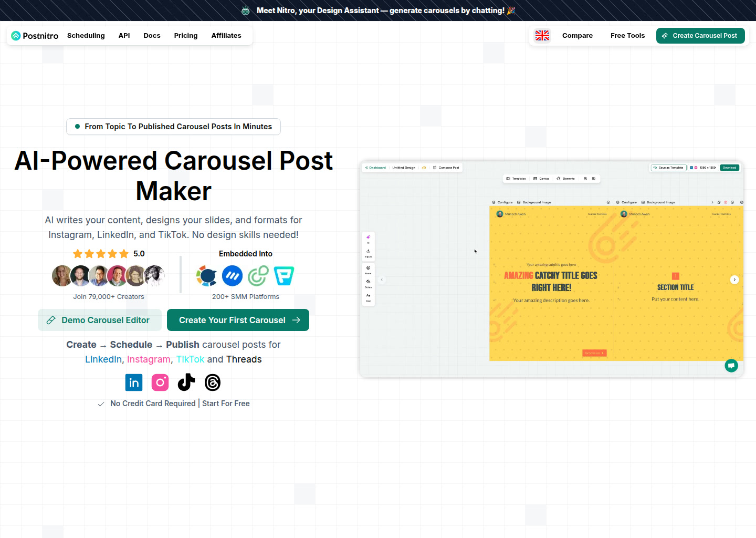
Task: Click the Text tool in editor preview
Action: point(368,297)
